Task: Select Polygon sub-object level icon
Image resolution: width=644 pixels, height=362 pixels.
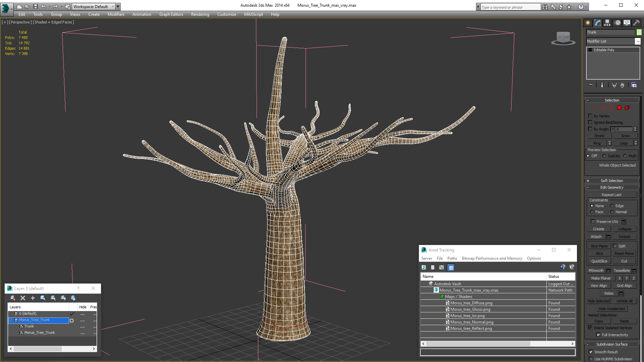Action: click(619, 108)
